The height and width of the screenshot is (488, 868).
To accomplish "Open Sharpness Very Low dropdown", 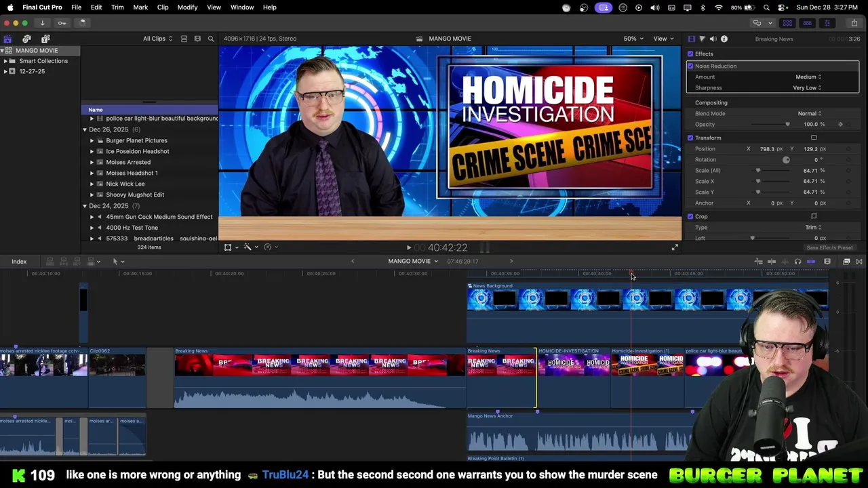I will (807, 87).
